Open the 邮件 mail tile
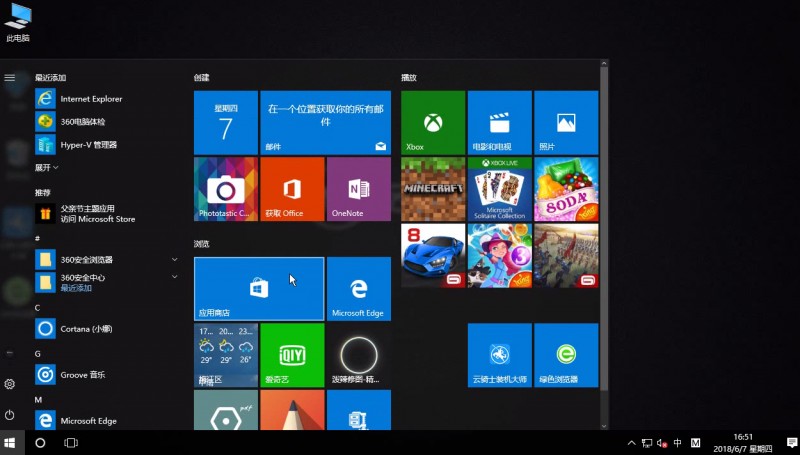Viewport: 800px width, 455px height. (x=326, y=122)
